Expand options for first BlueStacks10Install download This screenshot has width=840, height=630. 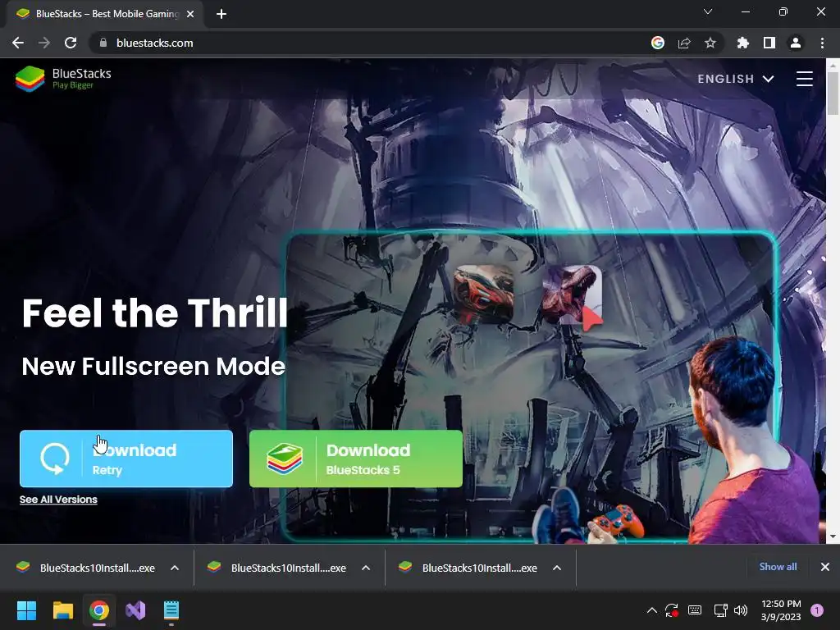coord(175,568)
